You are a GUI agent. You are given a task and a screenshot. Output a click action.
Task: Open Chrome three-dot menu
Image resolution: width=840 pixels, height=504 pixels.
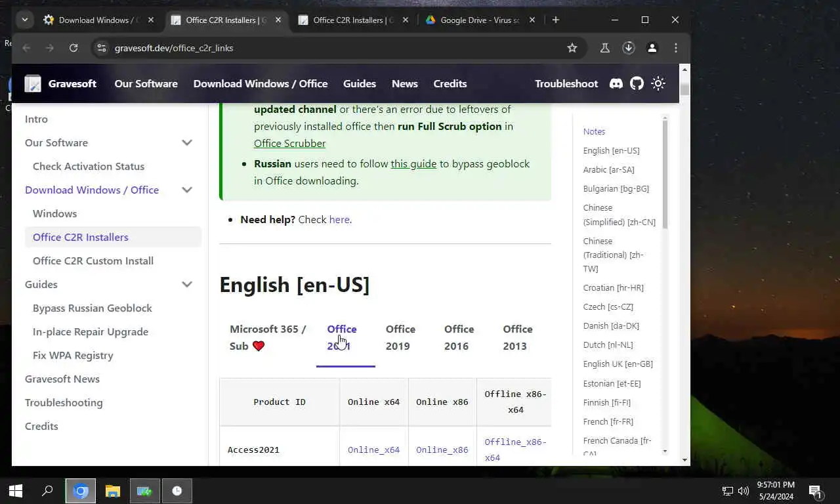676,48
